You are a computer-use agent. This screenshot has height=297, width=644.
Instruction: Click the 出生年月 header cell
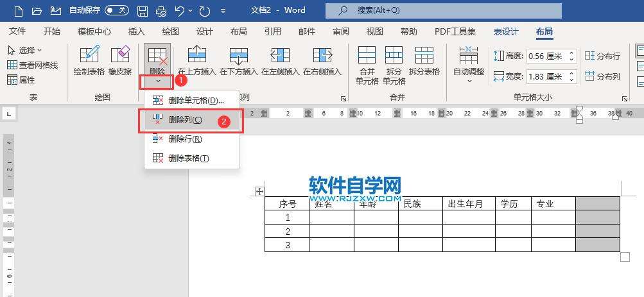tap(469, 203)
